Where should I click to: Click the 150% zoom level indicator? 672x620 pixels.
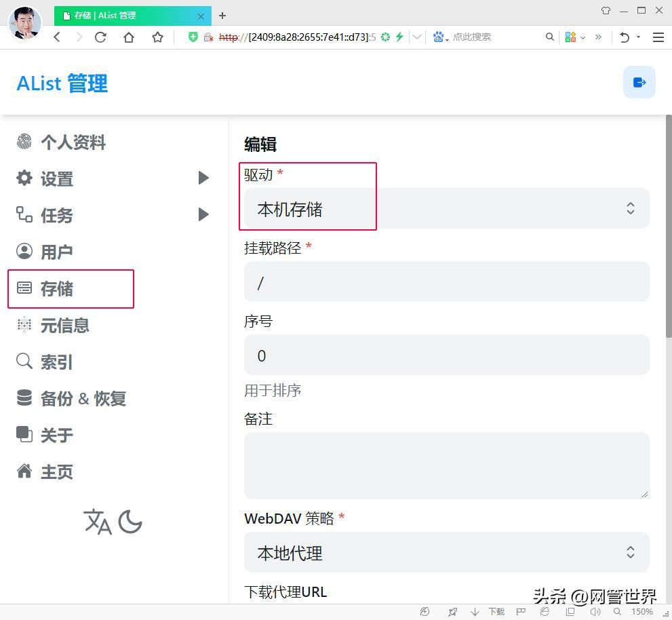641,612
